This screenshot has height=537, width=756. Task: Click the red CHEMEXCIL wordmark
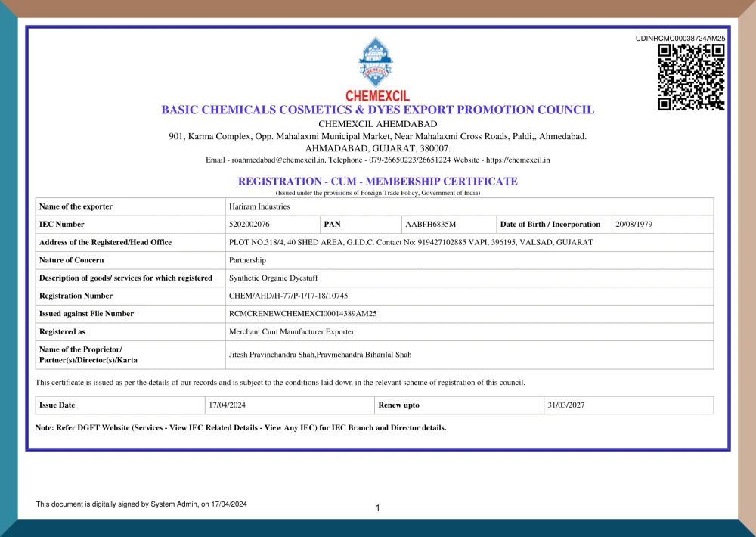point(377,95)
